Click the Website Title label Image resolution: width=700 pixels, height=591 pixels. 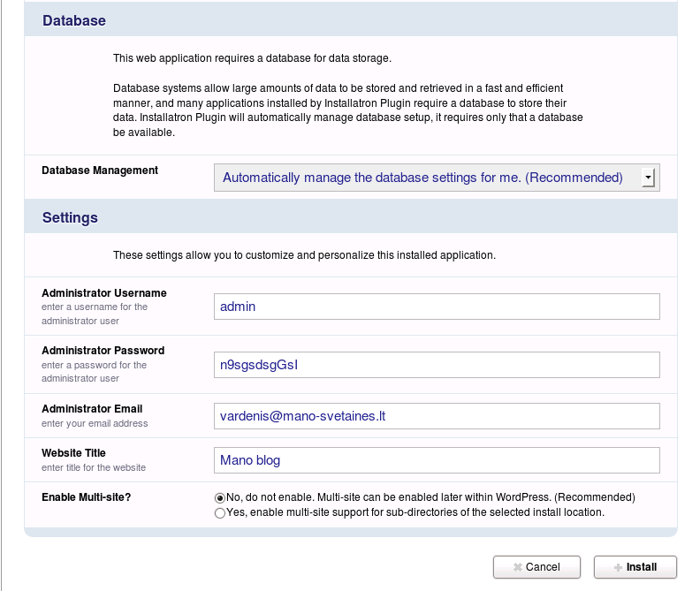pyautogui.click(x=73, y=453)
